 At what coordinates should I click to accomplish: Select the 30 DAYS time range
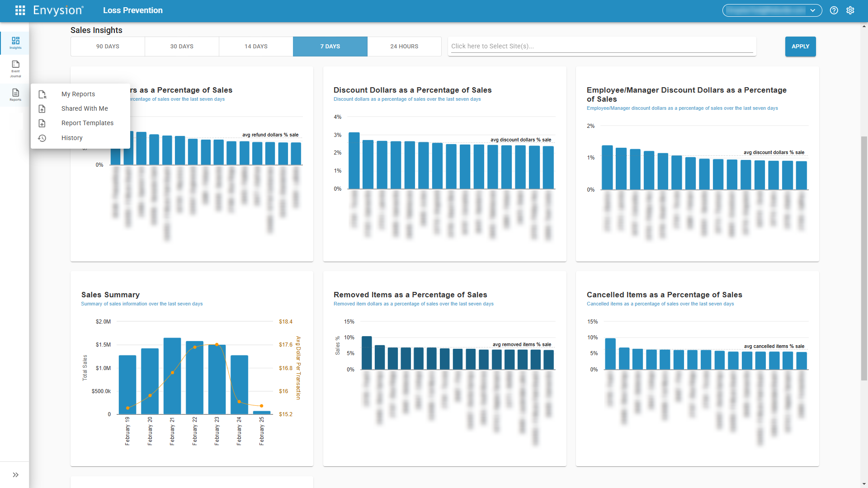point(182,47)
